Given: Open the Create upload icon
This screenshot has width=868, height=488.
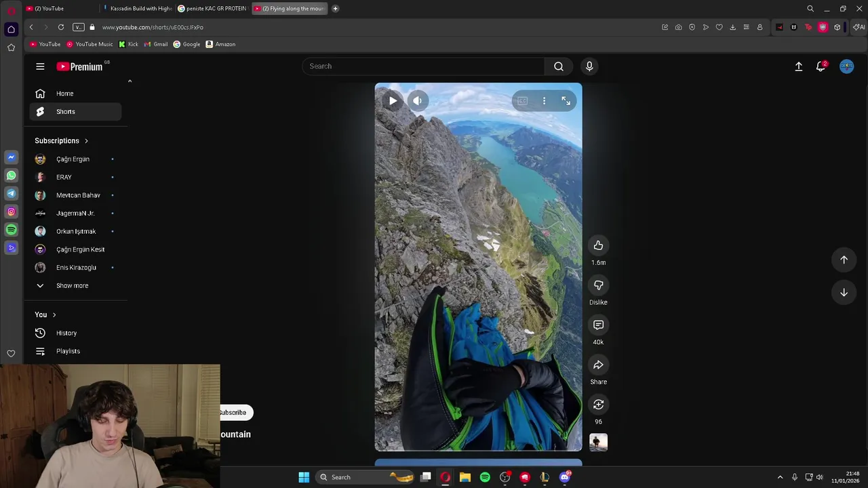Looking at the screenshot, I should click(x=799, y=66).
